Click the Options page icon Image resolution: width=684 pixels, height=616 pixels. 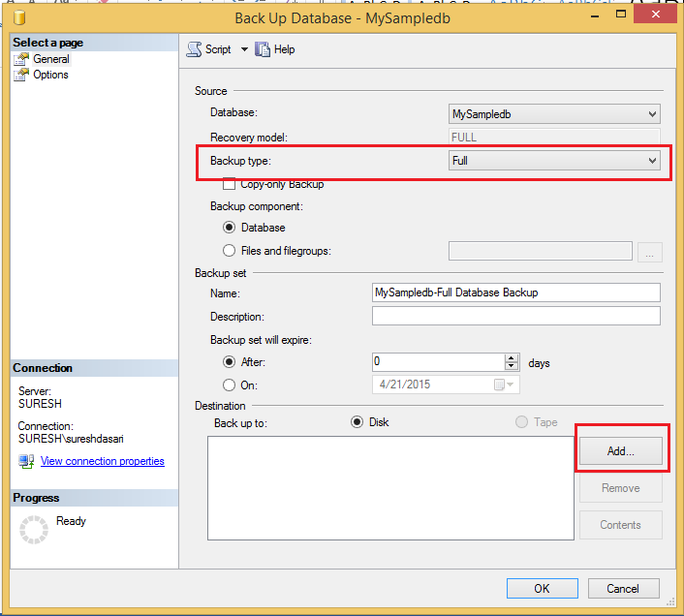(21, 75)
